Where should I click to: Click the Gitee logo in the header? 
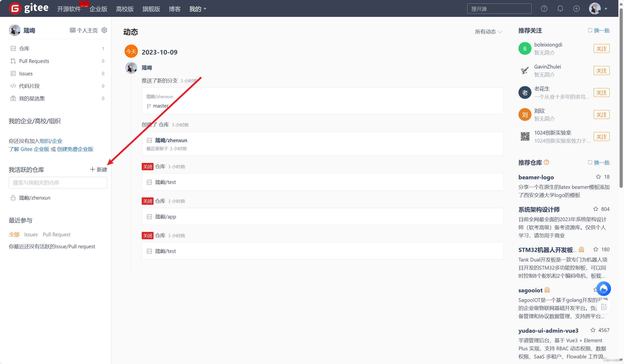point(29,8)
